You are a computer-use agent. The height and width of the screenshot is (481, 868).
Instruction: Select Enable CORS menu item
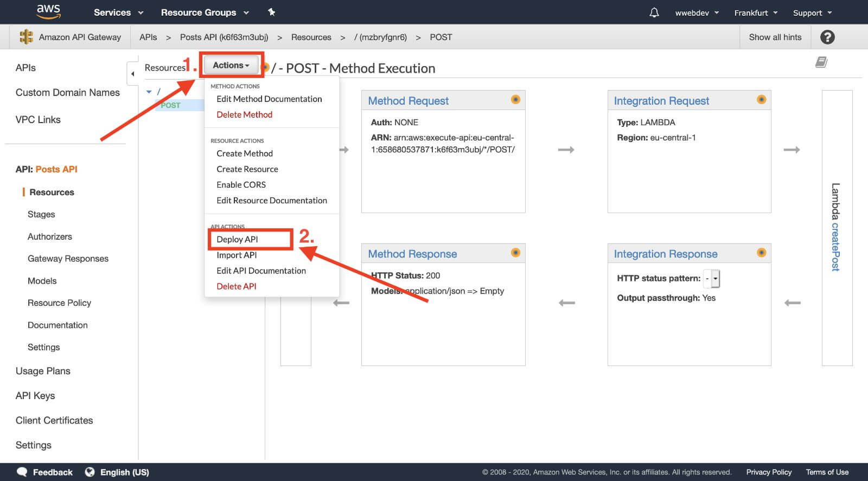(241, 185)
